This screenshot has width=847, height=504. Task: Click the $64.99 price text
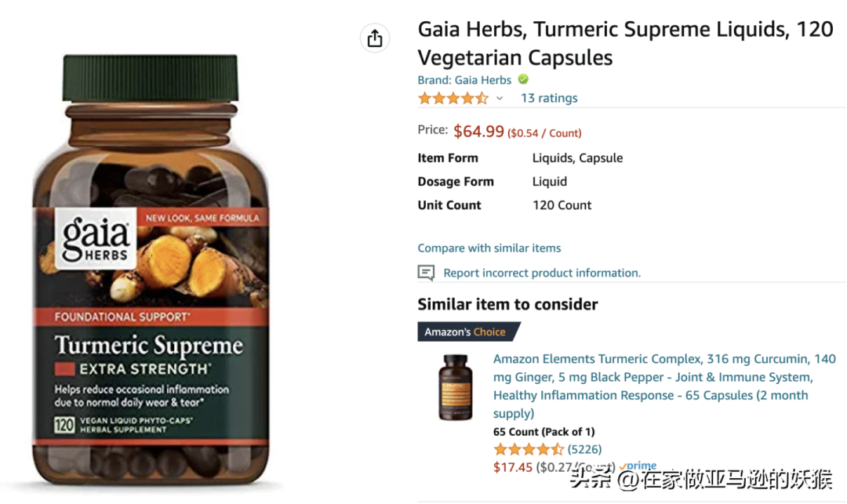pyautogui.click(x=478, y=131)
